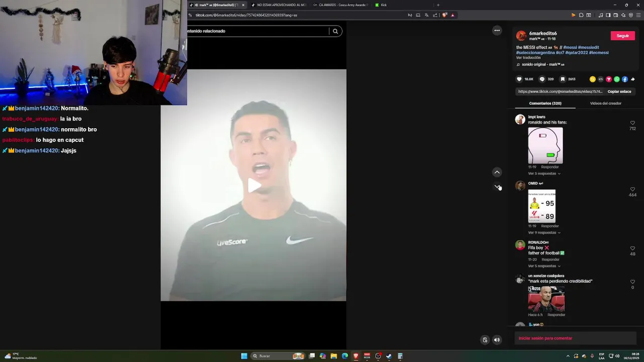Open the three-dots menu above the video
This screenshot has width=644, height=362.
(497, 31)
